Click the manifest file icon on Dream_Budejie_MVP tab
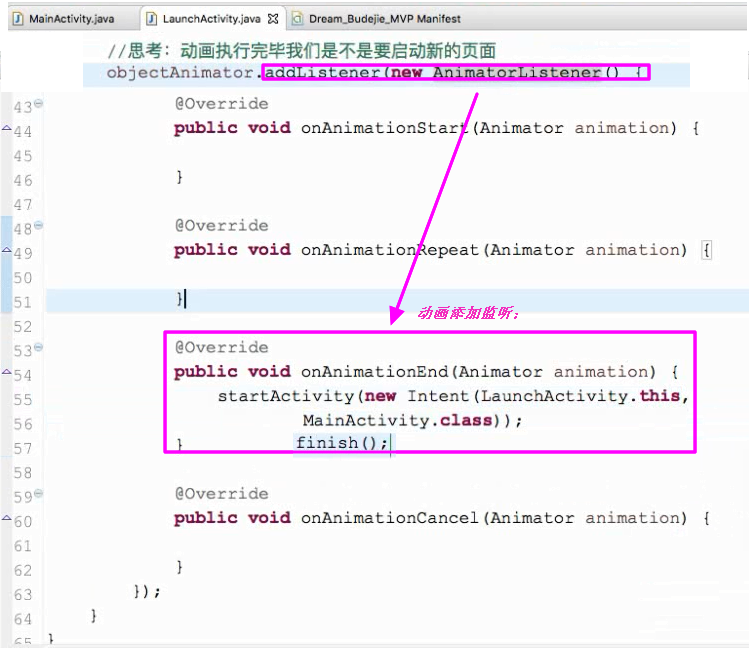The image size is (749, 648). [298, 19]
